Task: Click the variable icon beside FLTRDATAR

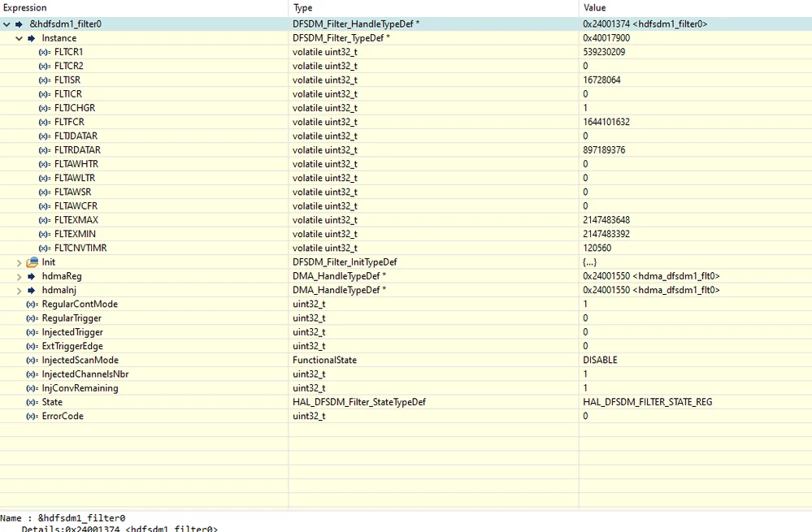Action: pos(45,150)
